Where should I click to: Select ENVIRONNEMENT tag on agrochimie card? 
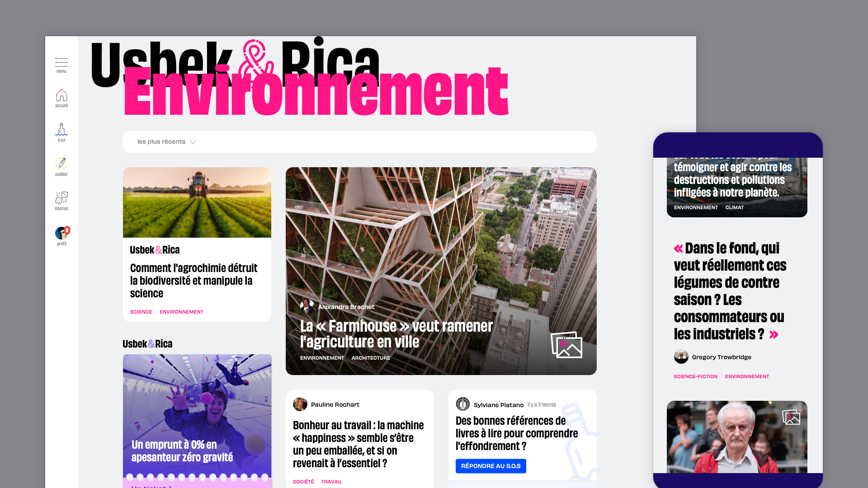pos(181,312)
